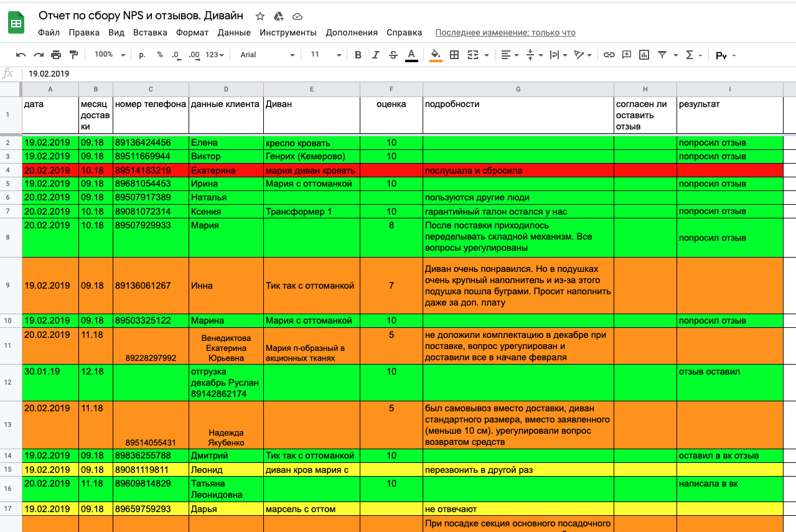Toggle italic formatting
The width and height of the screenshot is (796, 532).
tap(375, 55)
